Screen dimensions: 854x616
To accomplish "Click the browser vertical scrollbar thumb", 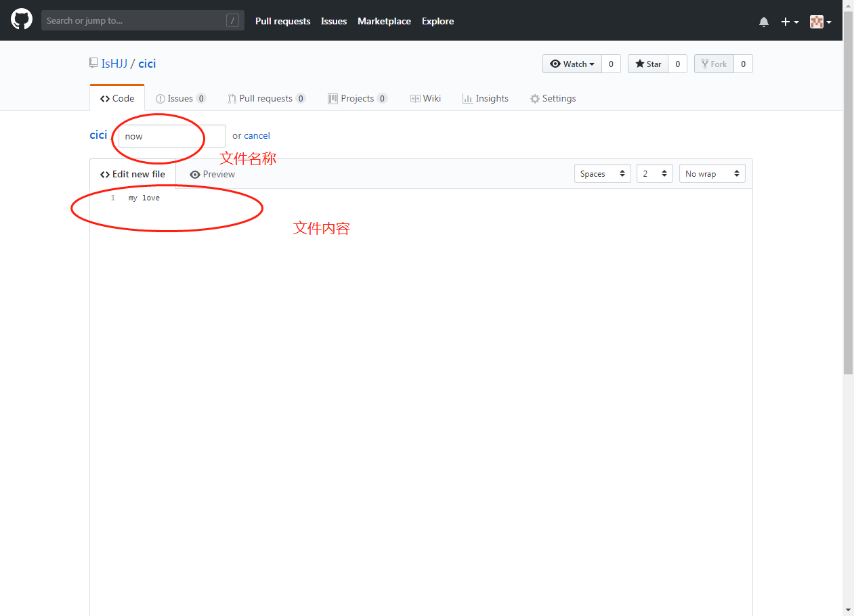I will click(x=848, y=193).
